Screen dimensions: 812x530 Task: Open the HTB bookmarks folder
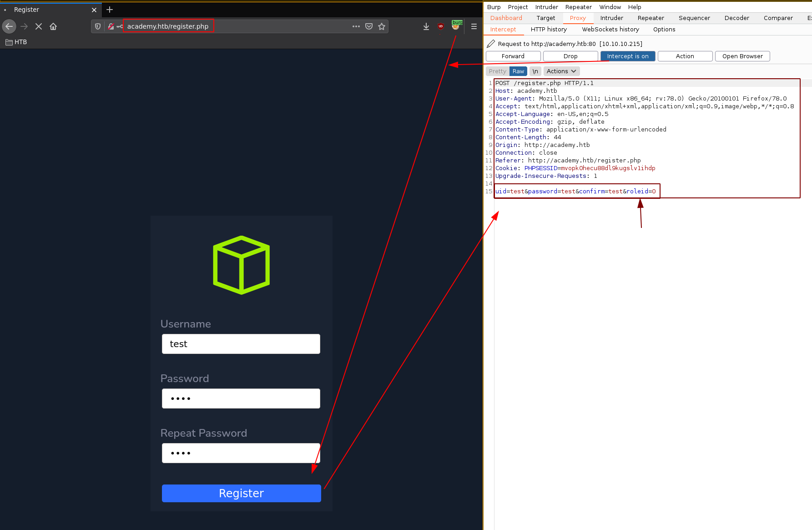tap(16, 42)
